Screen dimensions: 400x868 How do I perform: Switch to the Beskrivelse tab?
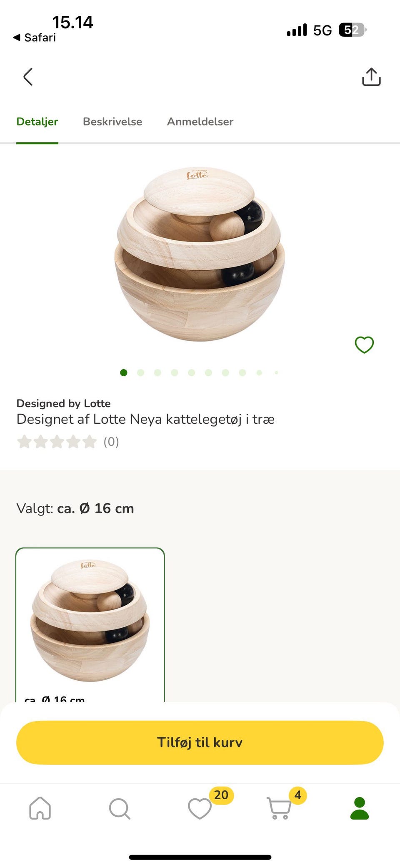[112, 121]
